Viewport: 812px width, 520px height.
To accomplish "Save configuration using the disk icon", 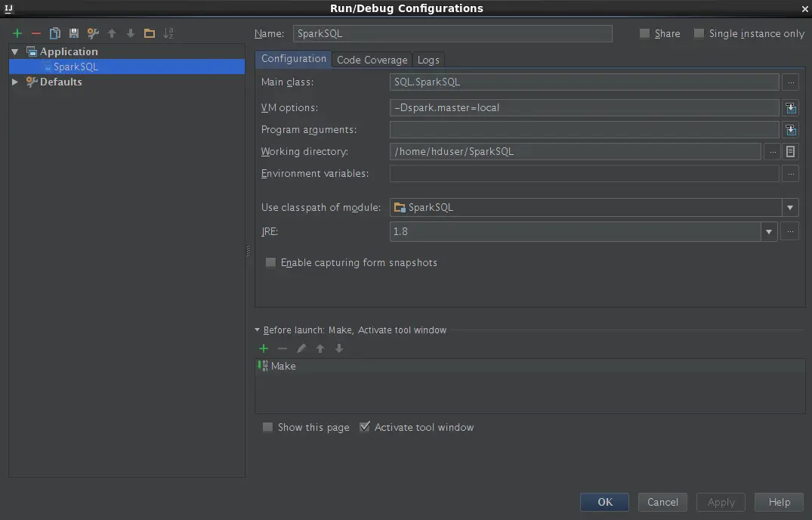I will point(73,34).
